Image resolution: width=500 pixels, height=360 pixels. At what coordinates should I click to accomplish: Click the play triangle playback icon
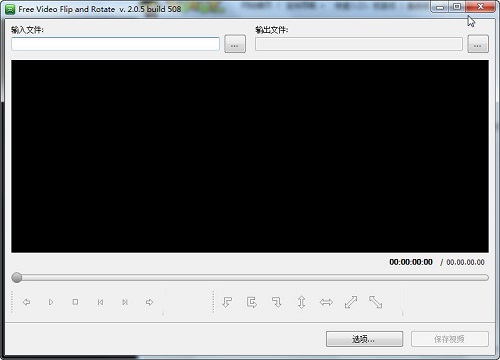pos(51,302)
